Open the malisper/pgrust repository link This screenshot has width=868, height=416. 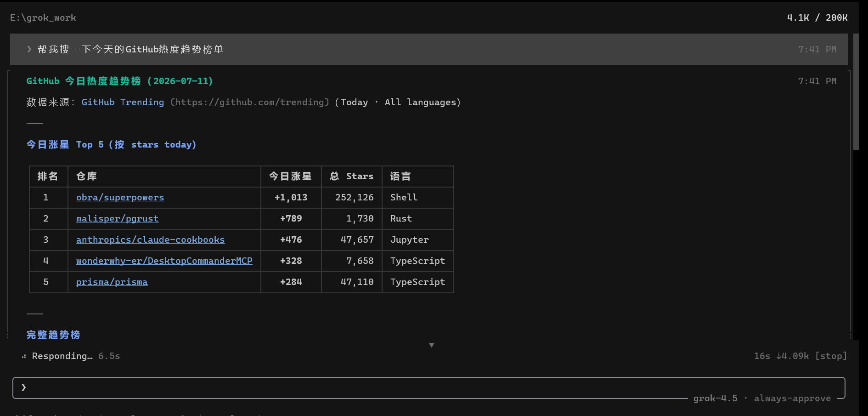point(117,218)
